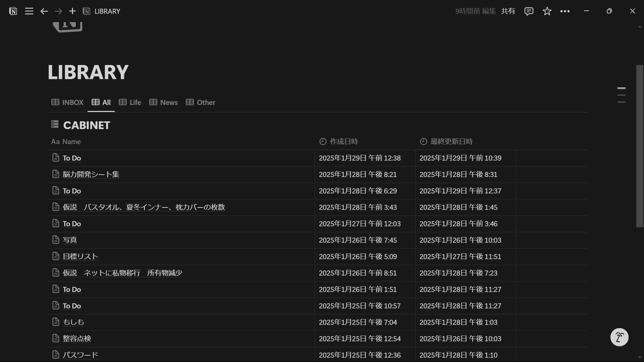Click clock icon in 作成日時 column header
Image resolution: width=644 pixels, height=362 pixels.
323,142
